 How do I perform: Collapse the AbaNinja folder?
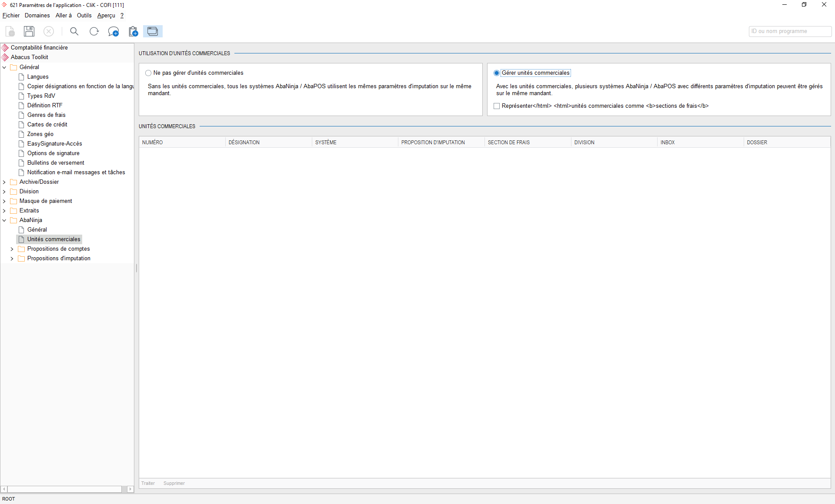4,220
